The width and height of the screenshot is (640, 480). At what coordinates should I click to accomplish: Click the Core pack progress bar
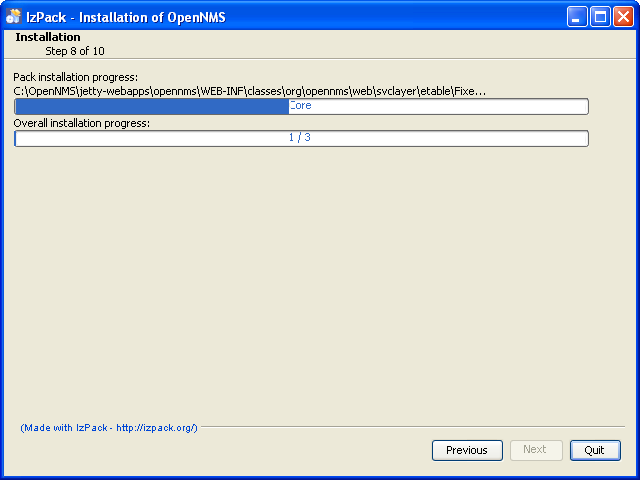[x=301, y=106]
